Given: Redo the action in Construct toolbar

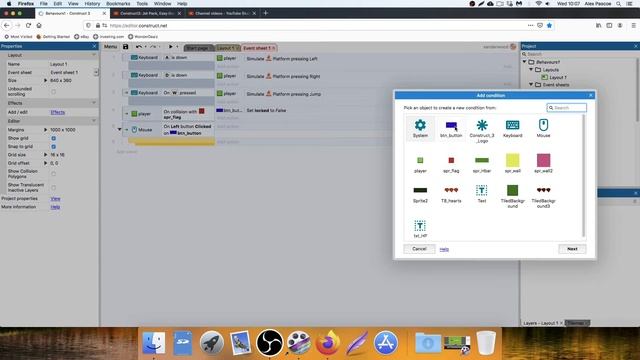Looking at the screenshot, I should 153,47.
